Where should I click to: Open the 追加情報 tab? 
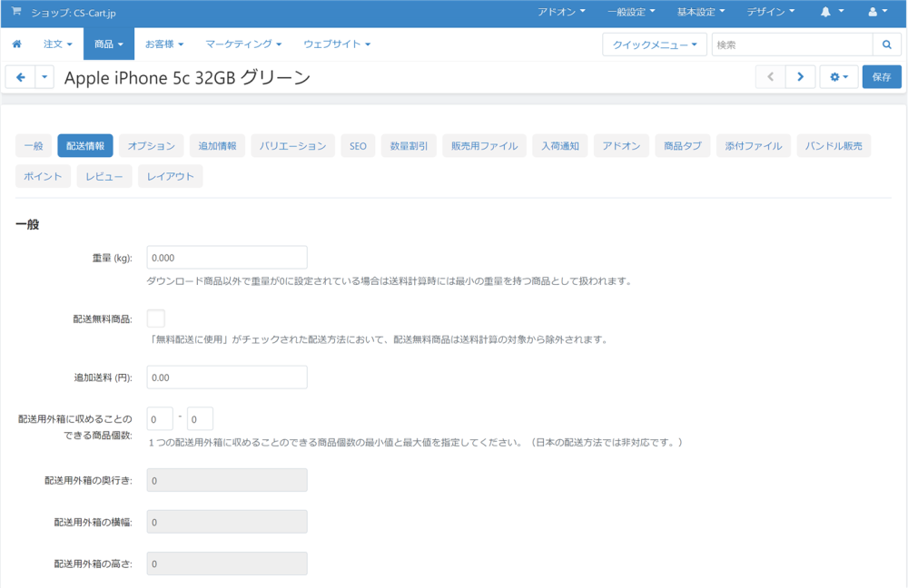pos(217,146)
